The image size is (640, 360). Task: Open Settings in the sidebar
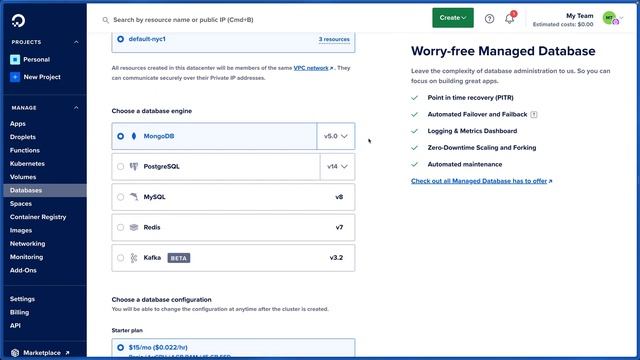[x=22, y=299]
